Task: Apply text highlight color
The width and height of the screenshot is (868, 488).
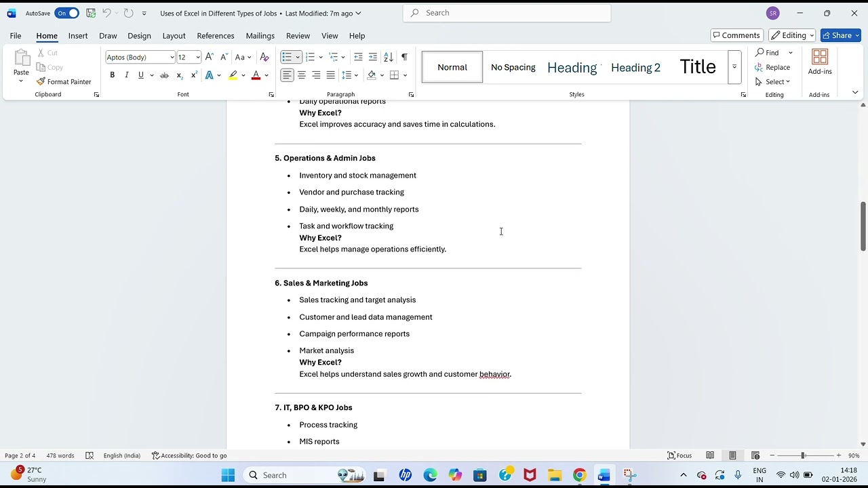Action: 233,75
